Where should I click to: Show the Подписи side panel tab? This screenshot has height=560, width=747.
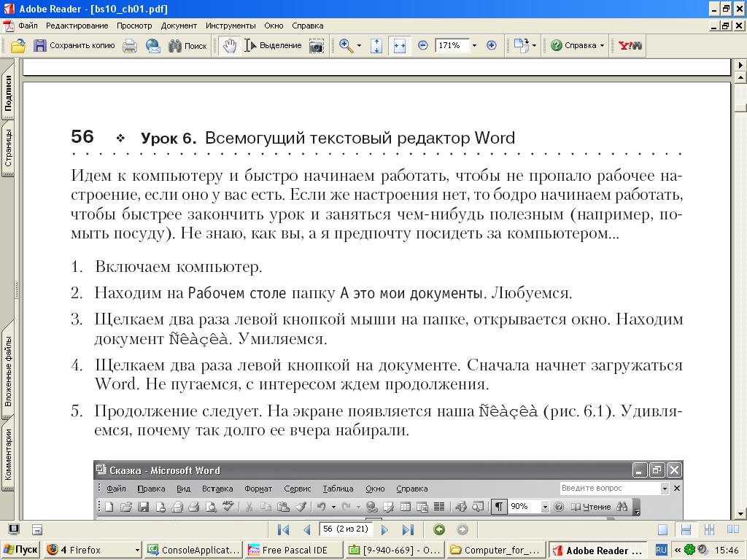pos(8,93)
